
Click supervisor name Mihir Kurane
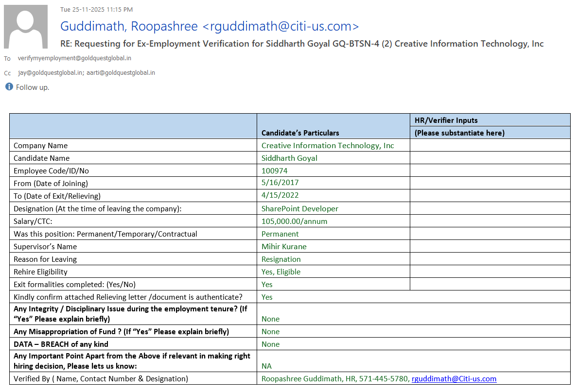[x=284, y=246]
